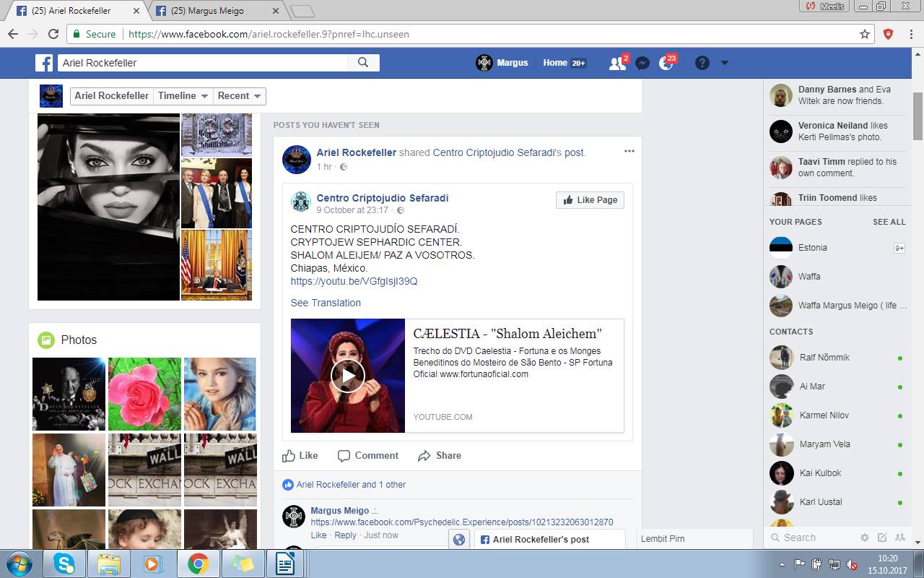The height and width of the screenshot is (578, 924).
Task: Open the black-and-white woman's face photo
Action: tap(108, 207)
